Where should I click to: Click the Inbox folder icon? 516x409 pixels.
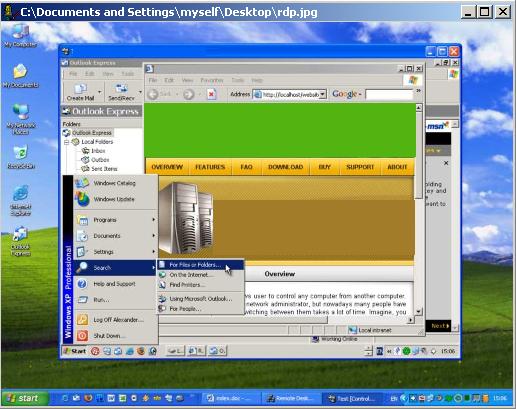(86, 151)
